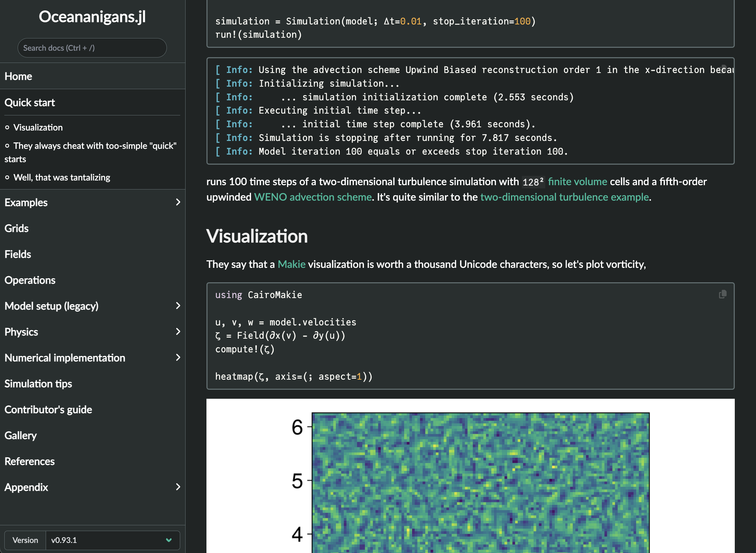The width and height of the screenshot is (756, 553).
Task: Jump to Visualization subsection in sidebar
Action: pyautogui.click(x=38, y=127)
